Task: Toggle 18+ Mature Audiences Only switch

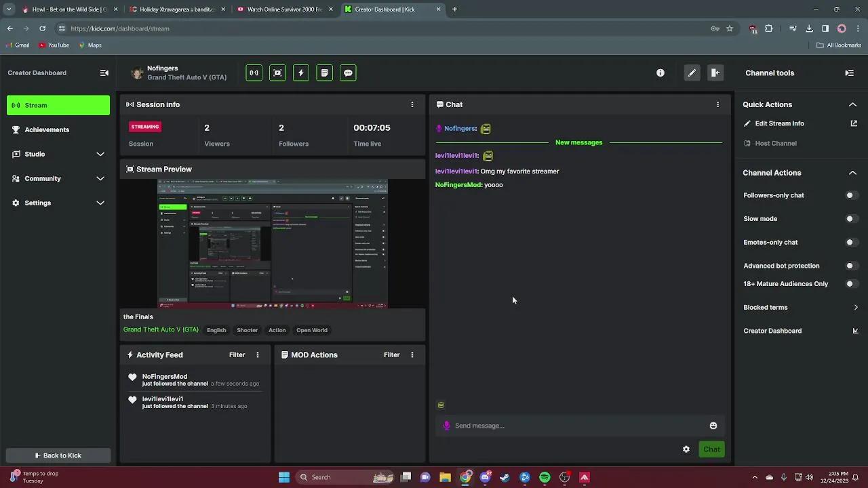Action: tap(852, 284)
